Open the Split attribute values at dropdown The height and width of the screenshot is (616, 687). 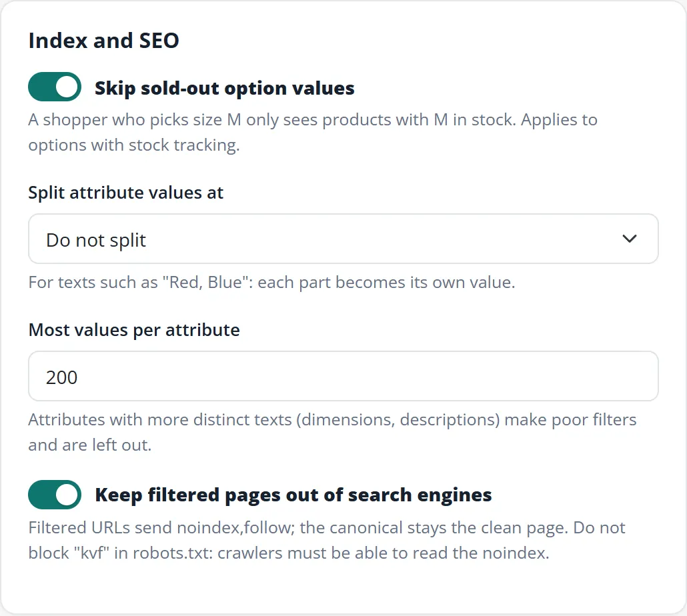[343, 239]
